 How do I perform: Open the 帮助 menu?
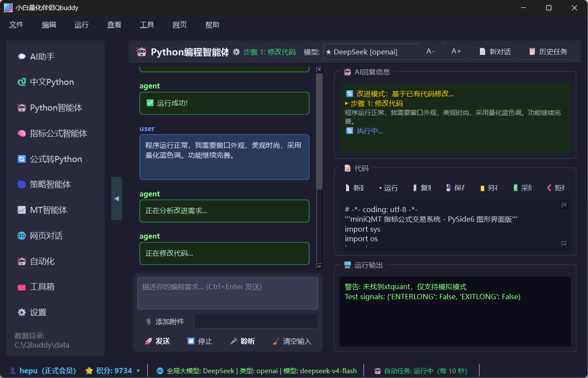(212, 25)
